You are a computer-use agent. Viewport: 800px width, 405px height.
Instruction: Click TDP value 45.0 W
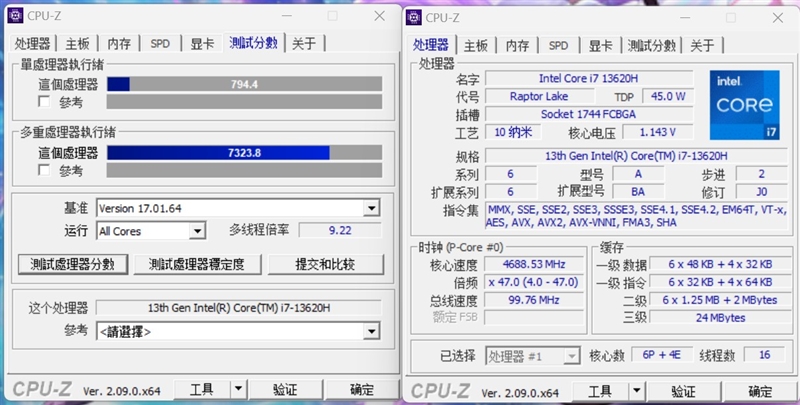click(x=668, y=96)
